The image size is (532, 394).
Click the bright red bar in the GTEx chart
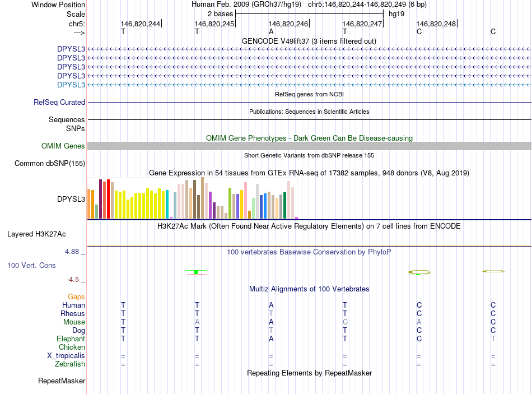coord(108,199)
